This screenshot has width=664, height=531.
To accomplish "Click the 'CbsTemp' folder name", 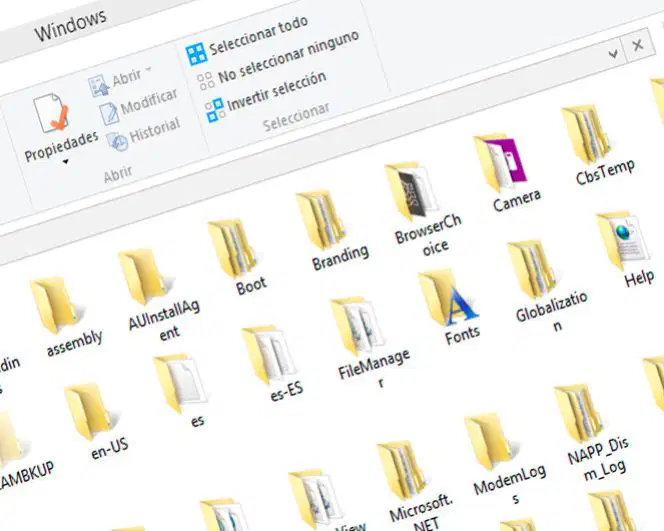I will tap(605, 171).
